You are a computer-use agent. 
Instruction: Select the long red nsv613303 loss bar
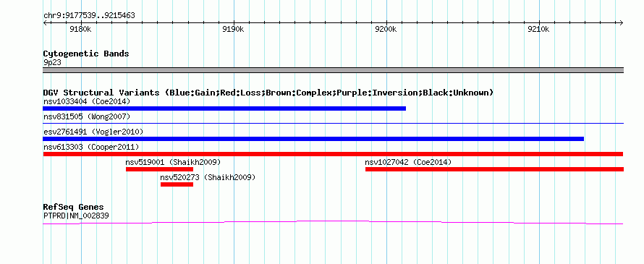tap(333, 154)
